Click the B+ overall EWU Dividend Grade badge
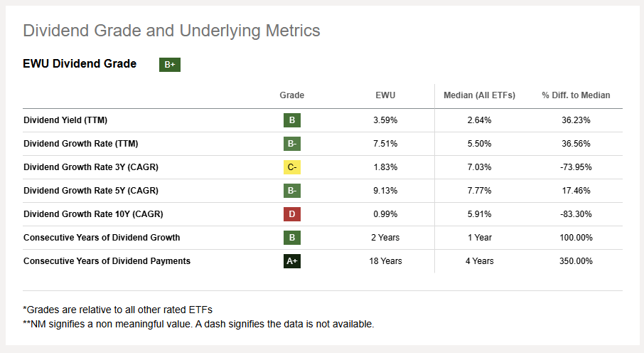The width and height of the screenshot is (644, 353). coord(170,65)
